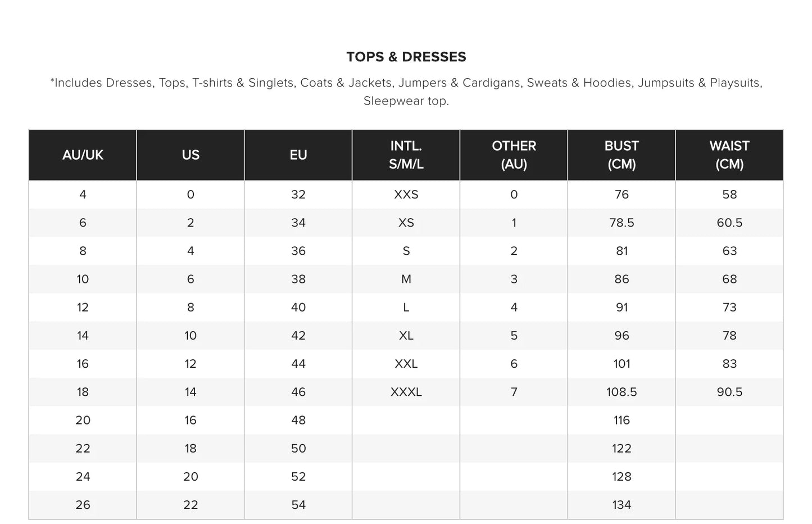Click the OTHER (AU) column header

click(514, 155)
